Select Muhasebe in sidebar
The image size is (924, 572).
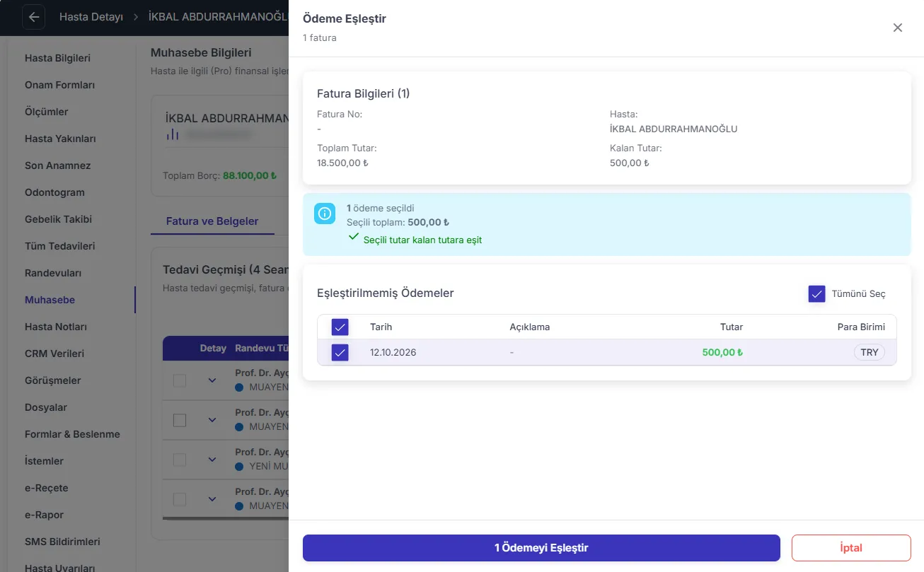tap(50, 300)
